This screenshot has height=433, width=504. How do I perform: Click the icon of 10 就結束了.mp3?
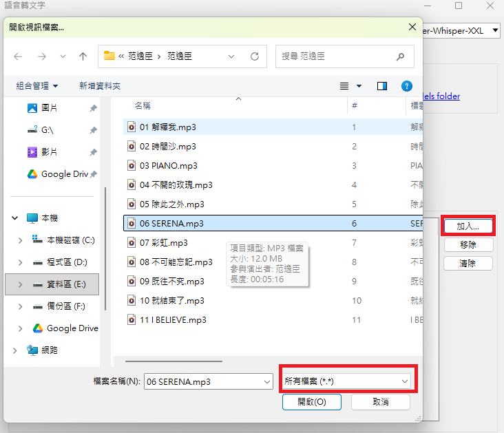pyautogui.click(x=132, y=301)
